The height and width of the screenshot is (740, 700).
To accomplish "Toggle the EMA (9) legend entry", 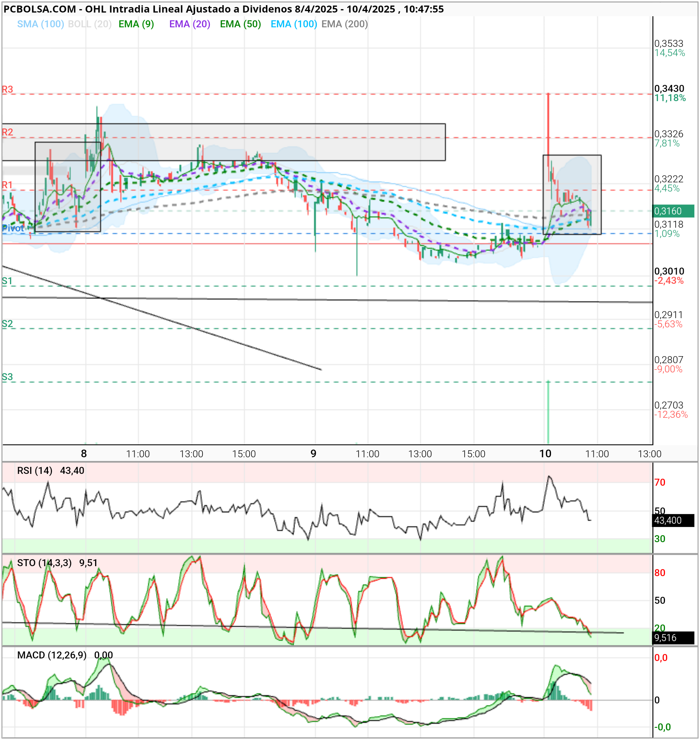I will 136,24.
